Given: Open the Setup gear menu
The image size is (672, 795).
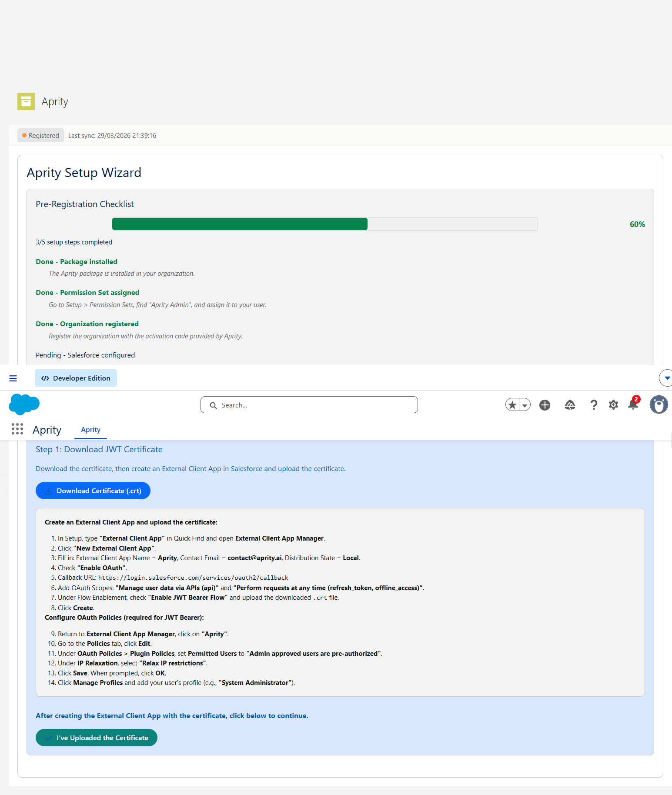Looking at the screenshot, I should coord(613,405).
